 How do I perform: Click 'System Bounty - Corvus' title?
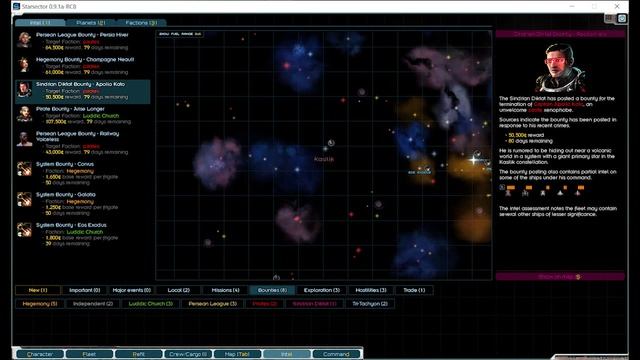(x=64, y=164)
